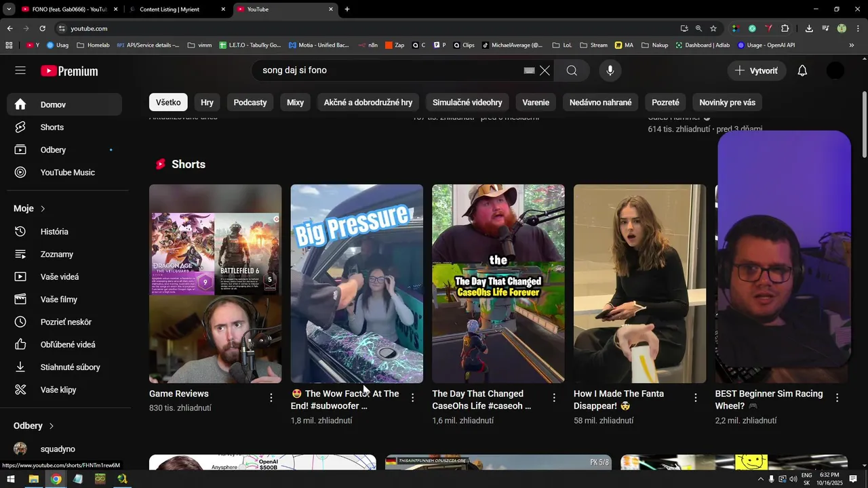The height and width of the screenshot is (488, 868).
Task: Open the account avatar menu
Action: (835, 70)
